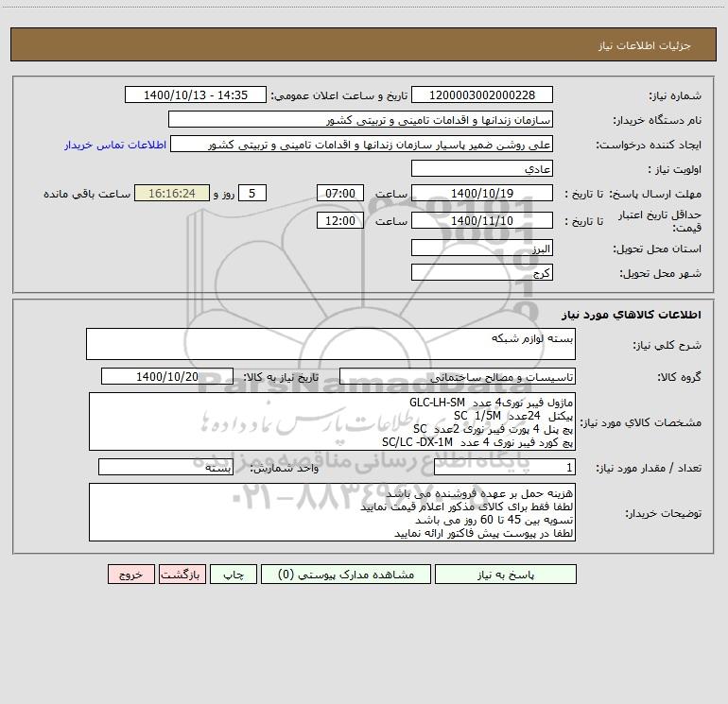Click the واحد شمارش field showing بسته
This screenshot has height=704, width=728.
tap(165, 468)
